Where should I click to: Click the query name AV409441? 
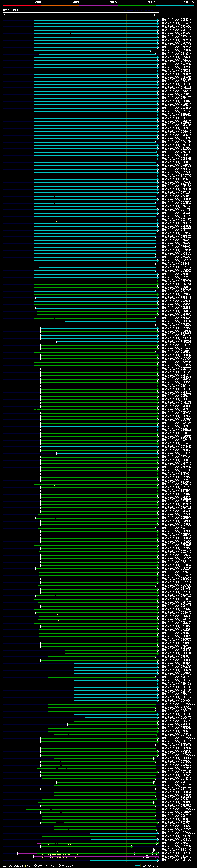click(x=11, y=10)
